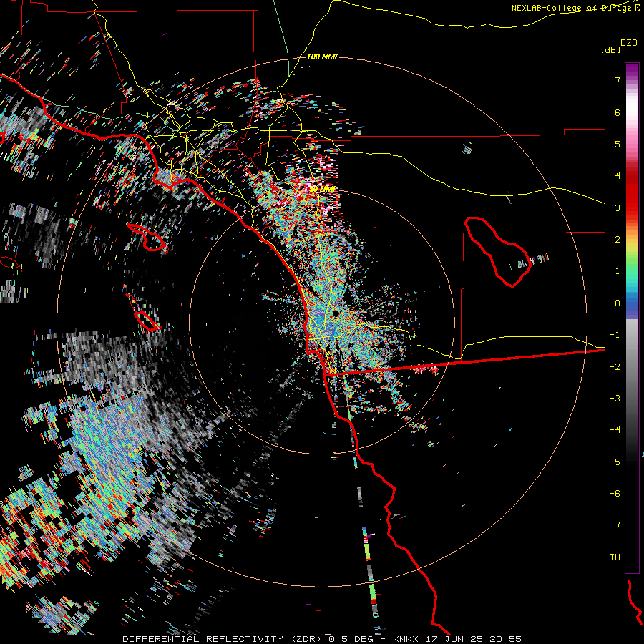The height and width of the screenshot is (644, 644).
Task: Click the -7 tick label on scale
Action: click(615, 525)
